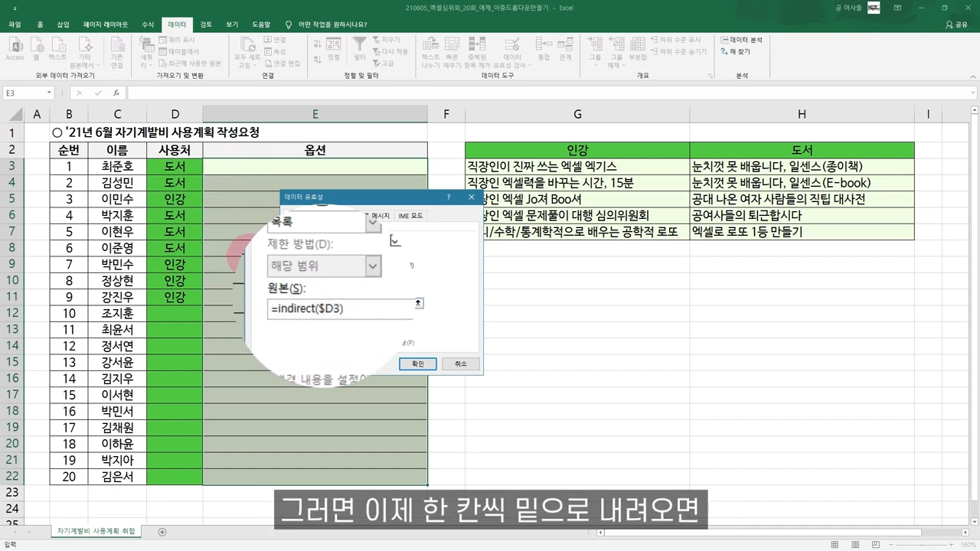Click the 공유 share button
980x551 pixels.
pyautogui.click(x=956, y=24)
